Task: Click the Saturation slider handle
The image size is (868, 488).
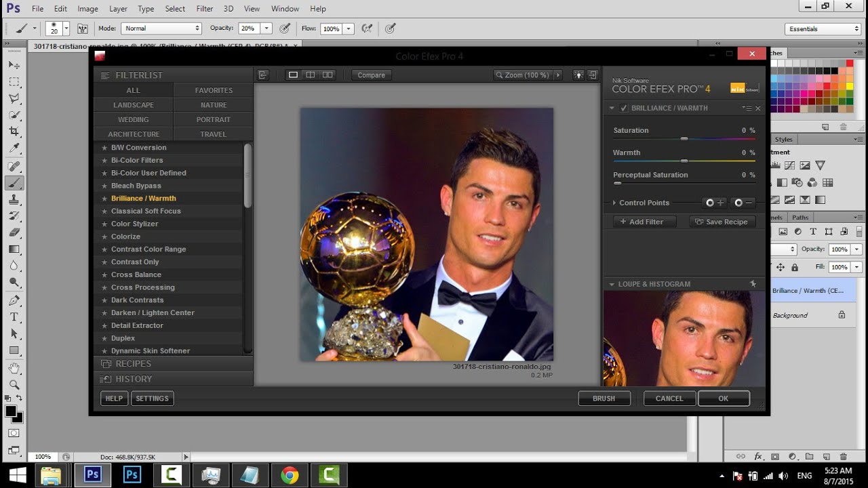Action: (x=684, y=139)
